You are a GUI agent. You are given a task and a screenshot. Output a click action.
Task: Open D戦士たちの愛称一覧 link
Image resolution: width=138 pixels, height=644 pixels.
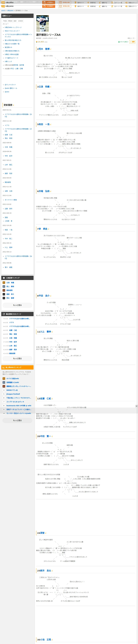12,44
